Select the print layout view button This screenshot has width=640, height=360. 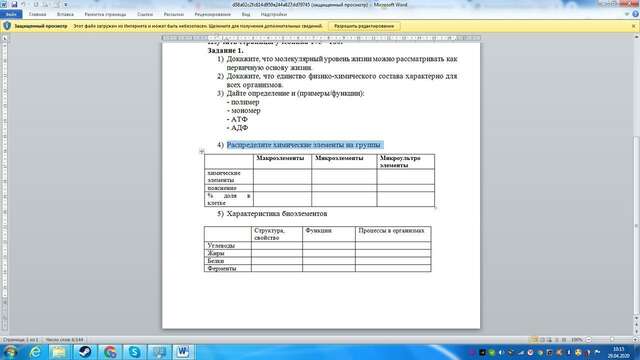point(534,340)
